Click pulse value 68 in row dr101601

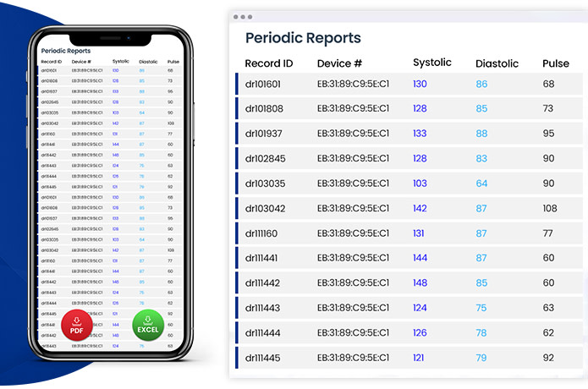pyautogui.click(x=548, y=84)
